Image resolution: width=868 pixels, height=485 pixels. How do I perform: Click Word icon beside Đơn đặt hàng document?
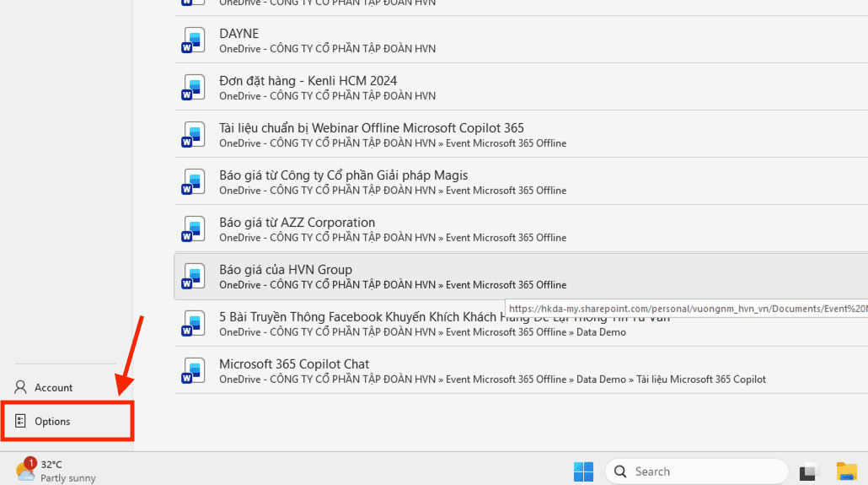pyautogui.click(x=193, y=87)
